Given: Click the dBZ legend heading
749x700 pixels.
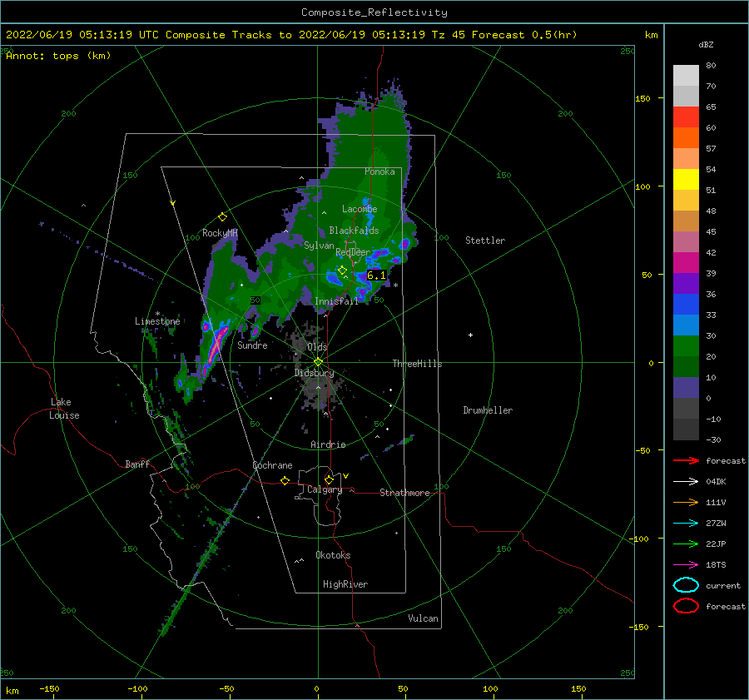Looking at the screenshot, I should pyautogui.click(x=706, y=44).
